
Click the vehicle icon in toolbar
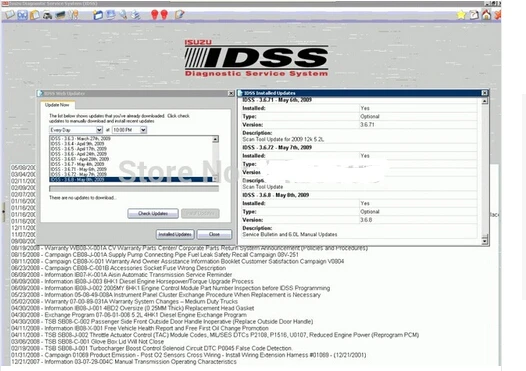[x=47, y=15]
